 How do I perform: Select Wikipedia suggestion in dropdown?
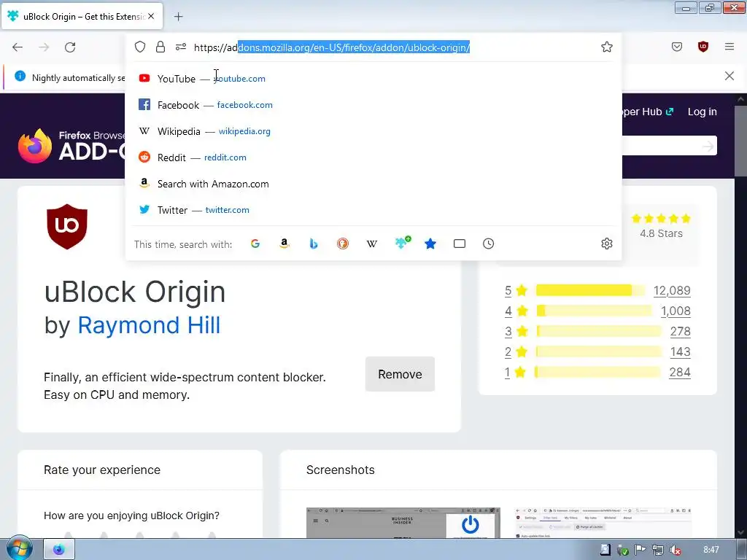click(373, 131)
